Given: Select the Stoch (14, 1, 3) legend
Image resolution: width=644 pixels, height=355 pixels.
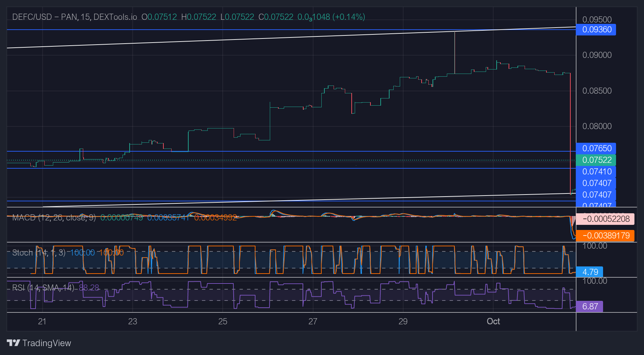Looking at the screenshot, I should (x=39, y=253).
